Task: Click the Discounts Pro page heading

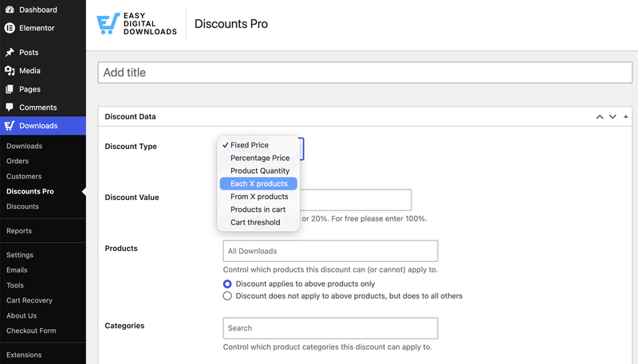Action: pyautogui.click(x=231, y=24)
